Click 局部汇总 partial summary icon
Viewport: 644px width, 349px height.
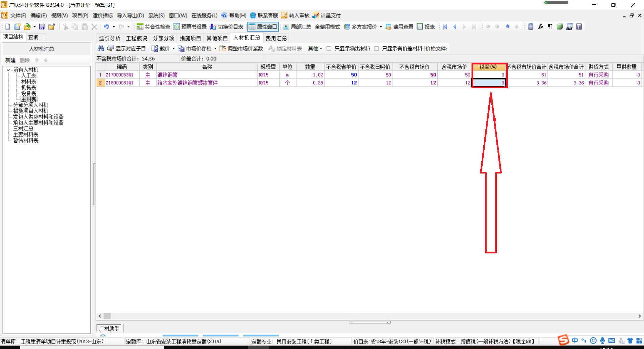[x=297, y=27]
